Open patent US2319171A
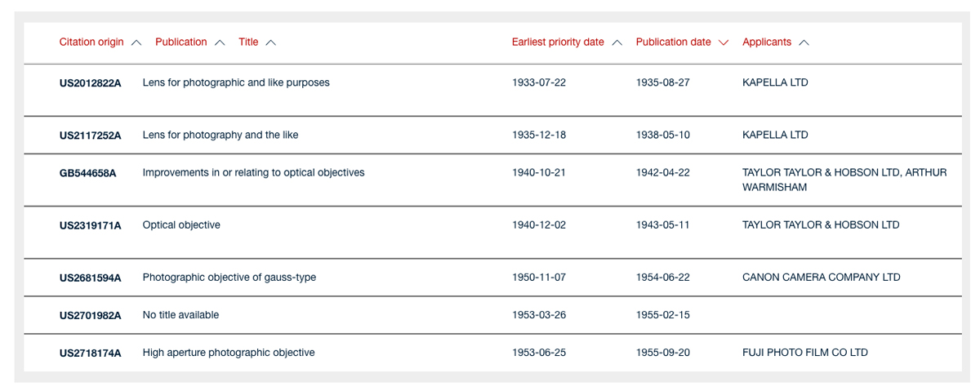980x391 pixels. 91,225
